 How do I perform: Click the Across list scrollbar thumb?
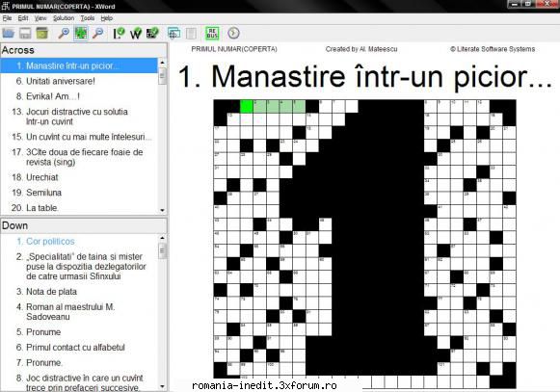[163, 76]
